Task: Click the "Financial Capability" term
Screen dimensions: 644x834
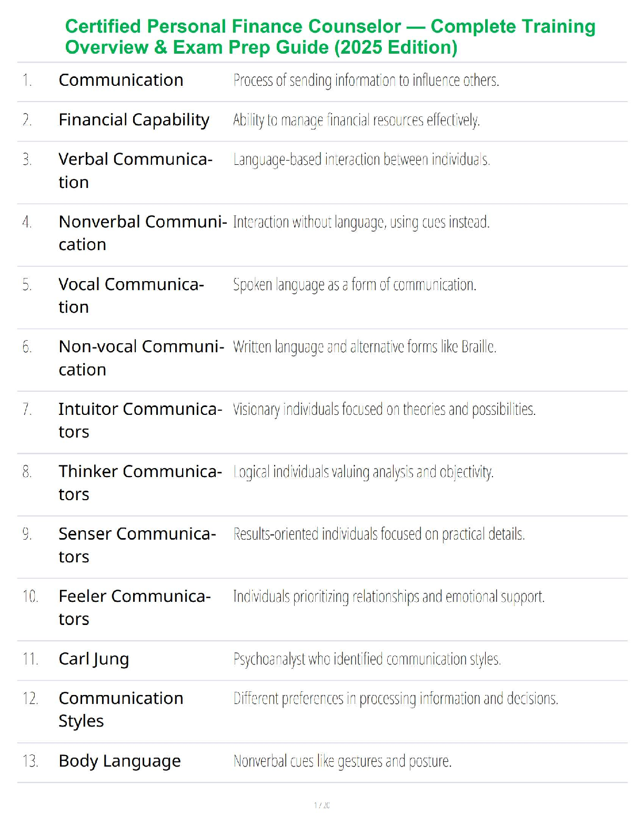Action: [134, 120]
